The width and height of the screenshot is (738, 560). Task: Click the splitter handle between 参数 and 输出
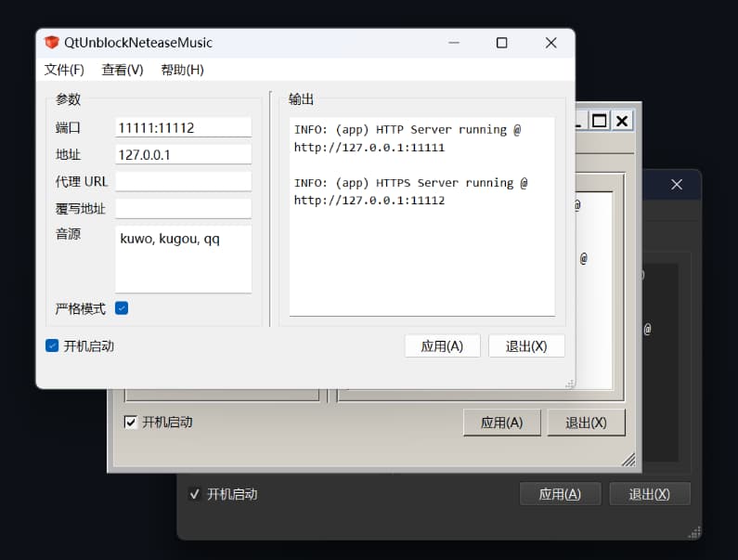(x=271, y=209)
